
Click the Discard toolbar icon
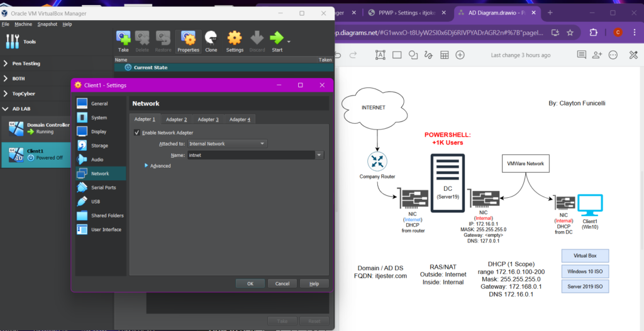pos(257,41)
